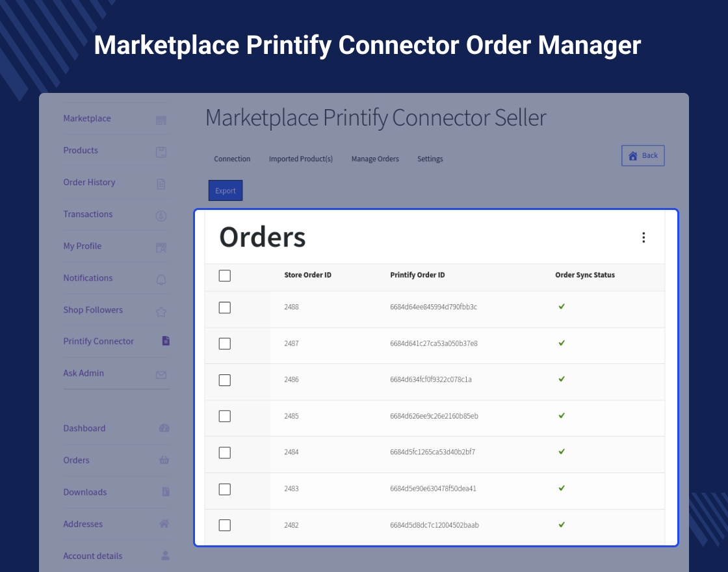
Task: Click the Notifications bell icon
Action: click(x=161, y=279)
